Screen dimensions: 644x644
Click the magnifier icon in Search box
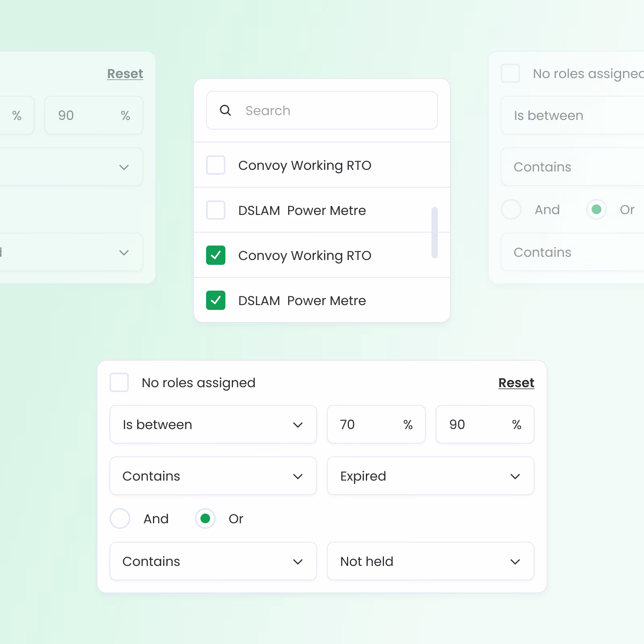[225, 110]
